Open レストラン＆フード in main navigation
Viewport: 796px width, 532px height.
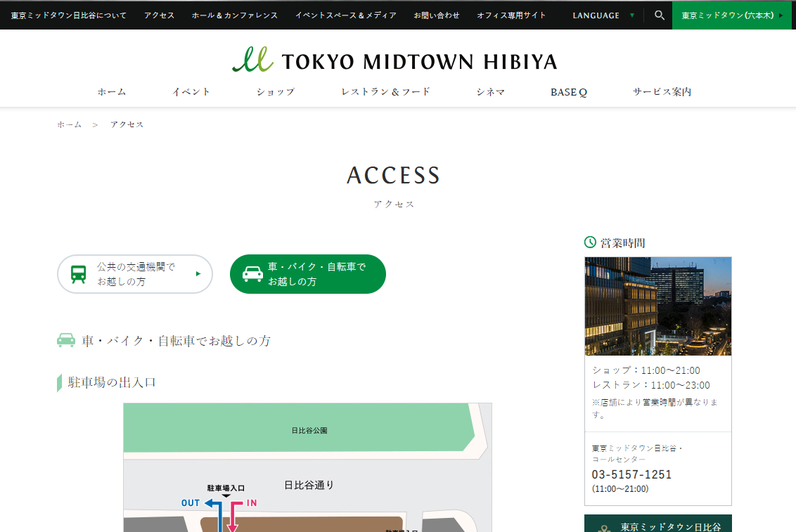(x=385, y=92)
